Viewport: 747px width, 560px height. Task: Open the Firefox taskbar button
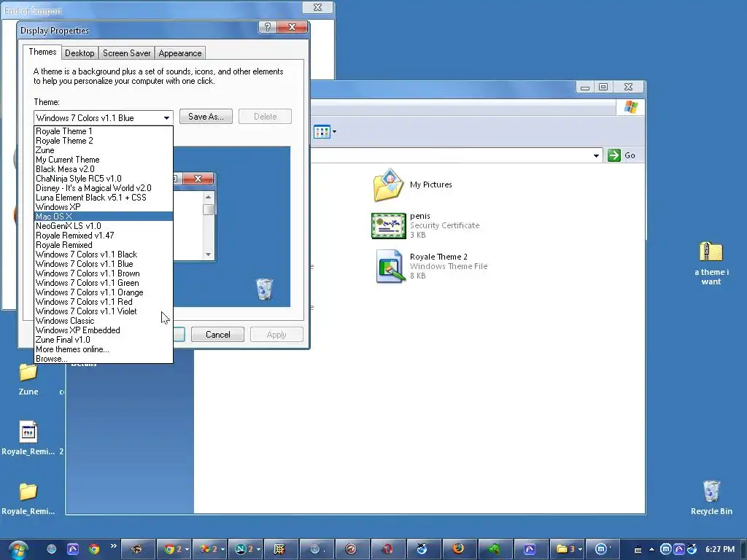pyautogui.click(x=459, y=549)
